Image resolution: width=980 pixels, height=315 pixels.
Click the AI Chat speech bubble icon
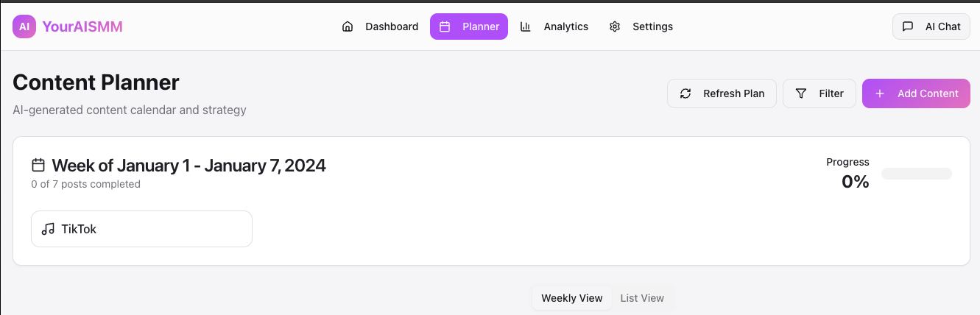tap(908, 26)
